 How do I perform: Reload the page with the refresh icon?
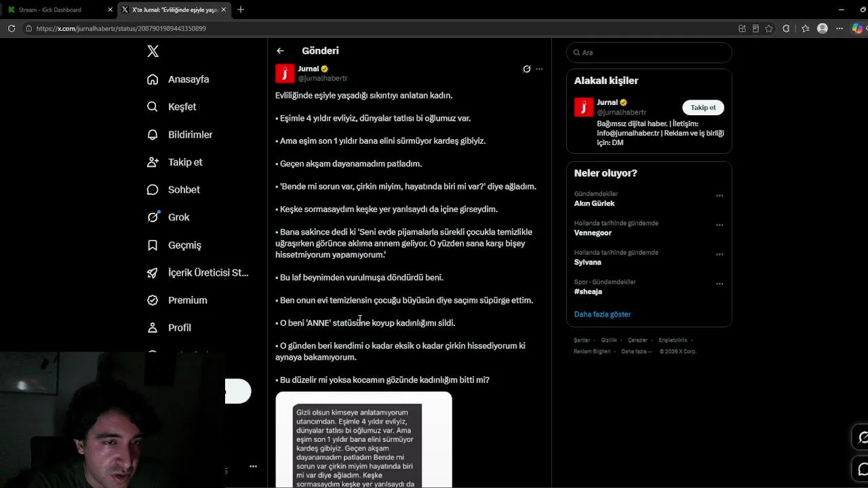[x=12, y=28]
